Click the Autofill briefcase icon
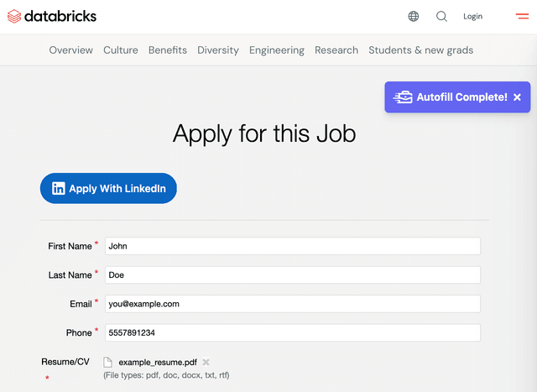The image size is (537, 392). 403,97
